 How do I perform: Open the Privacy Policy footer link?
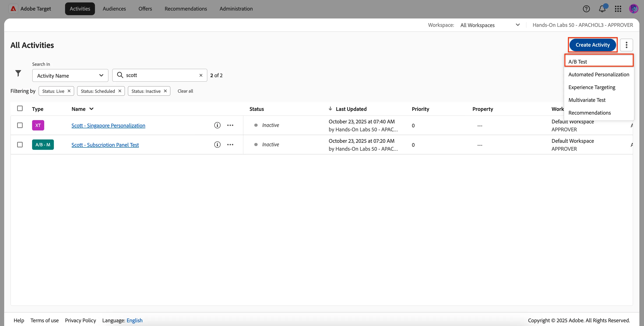point(80,320)
